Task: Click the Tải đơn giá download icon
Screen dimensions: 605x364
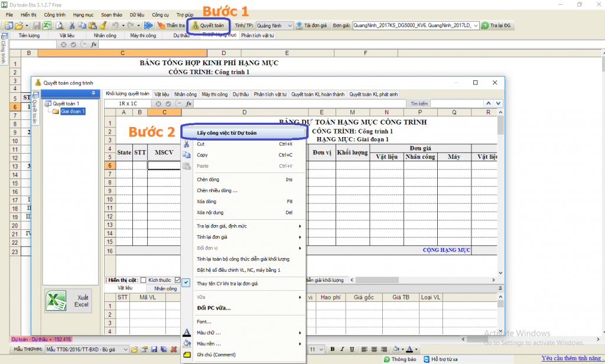Action: pos(300,26)
